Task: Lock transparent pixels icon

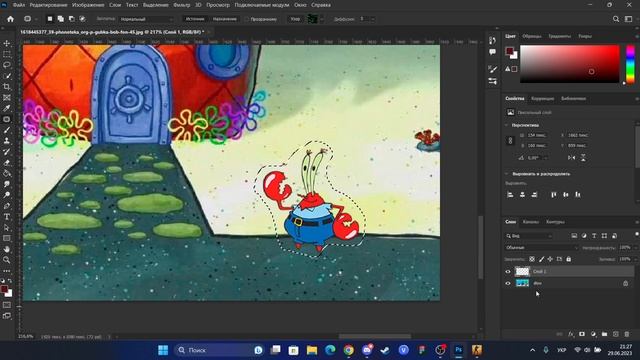Action: tap(532, 259)
